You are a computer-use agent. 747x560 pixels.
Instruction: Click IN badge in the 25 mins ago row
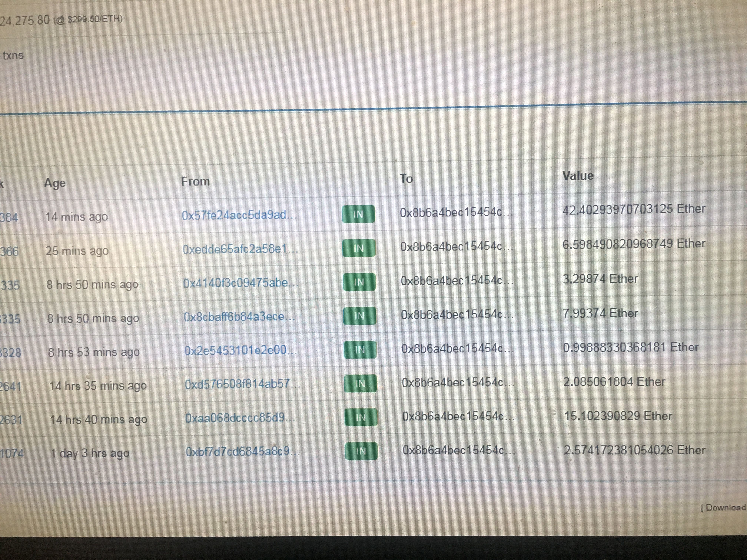coord(359,248)
